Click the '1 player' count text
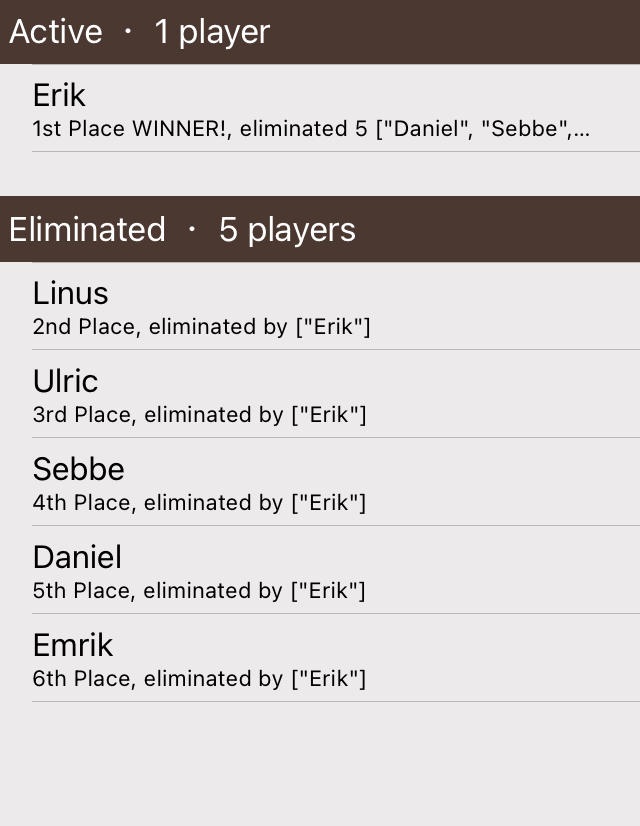The width and height of the screenshot is (640, 826). 212,32
